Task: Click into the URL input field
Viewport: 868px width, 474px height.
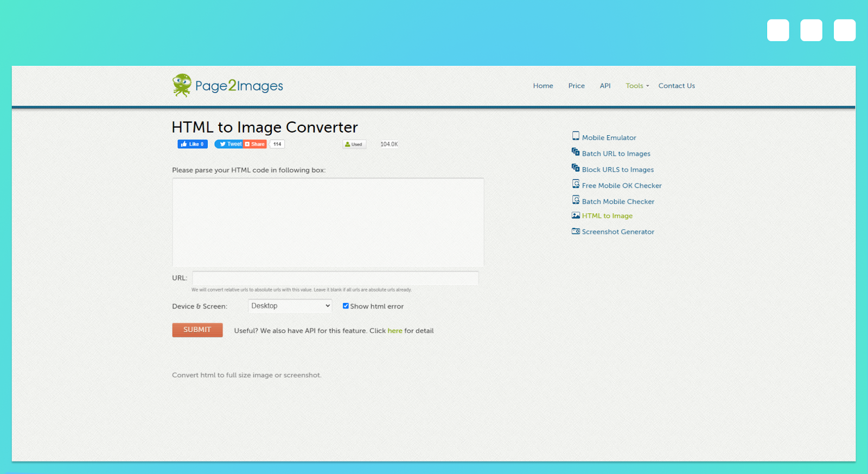Action: click(335, 278)
